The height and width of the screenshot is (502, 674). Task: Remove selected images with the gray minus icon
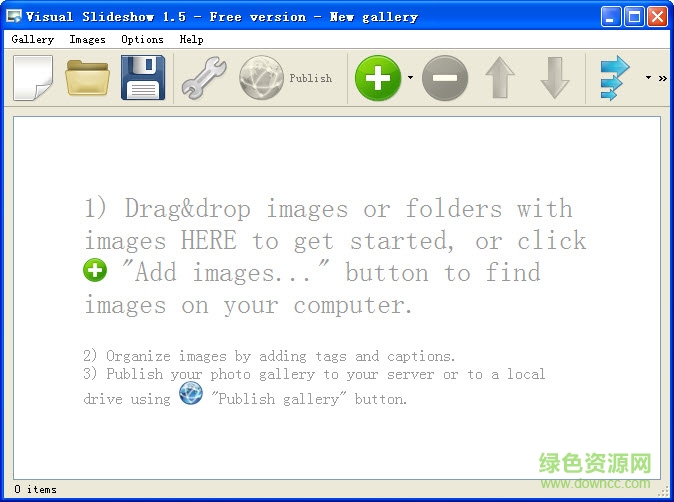point(445,78)
